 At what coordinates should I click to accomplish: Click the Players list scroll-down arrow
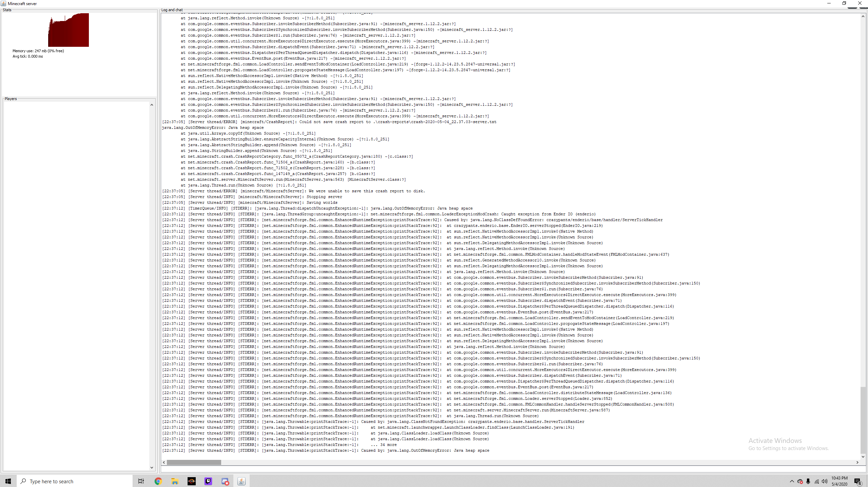click(152, 468)
